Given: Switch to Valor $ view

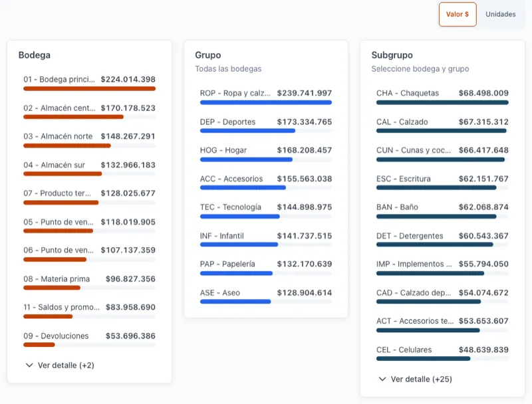Looking at the screenshot, I should pos(458,14).
